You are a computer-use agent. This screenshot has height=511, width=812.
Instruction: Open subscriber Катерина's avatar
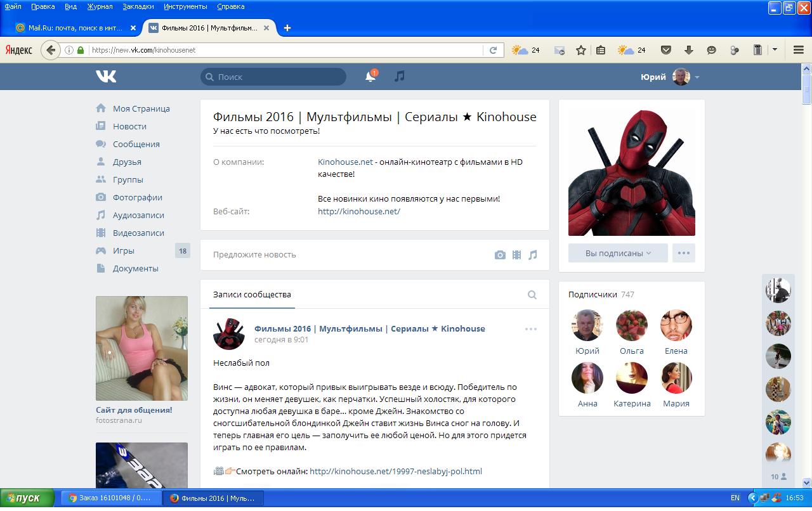click(632, 378)
